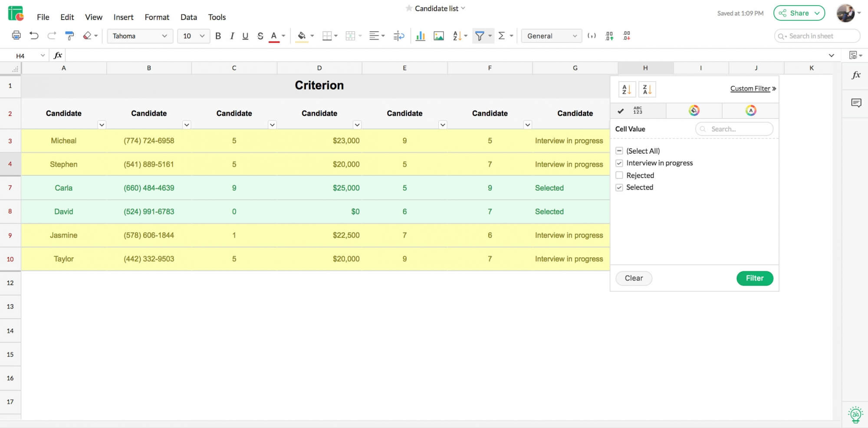The height and width of the screenshot is (428, 868).
Task: Open the text color picker
Action: click(283, 36)
